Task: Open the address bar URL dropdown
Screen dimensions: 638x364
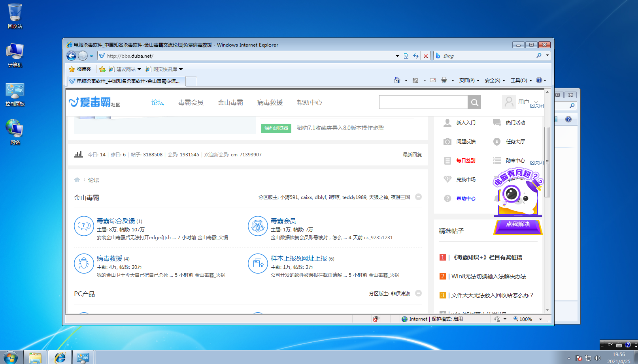Action: [x=397, y=56]
